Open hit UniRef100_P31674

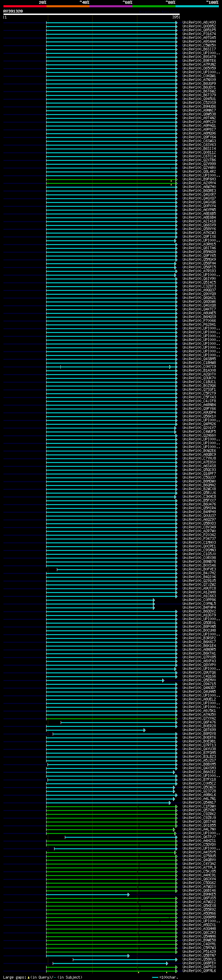point(199,34)
